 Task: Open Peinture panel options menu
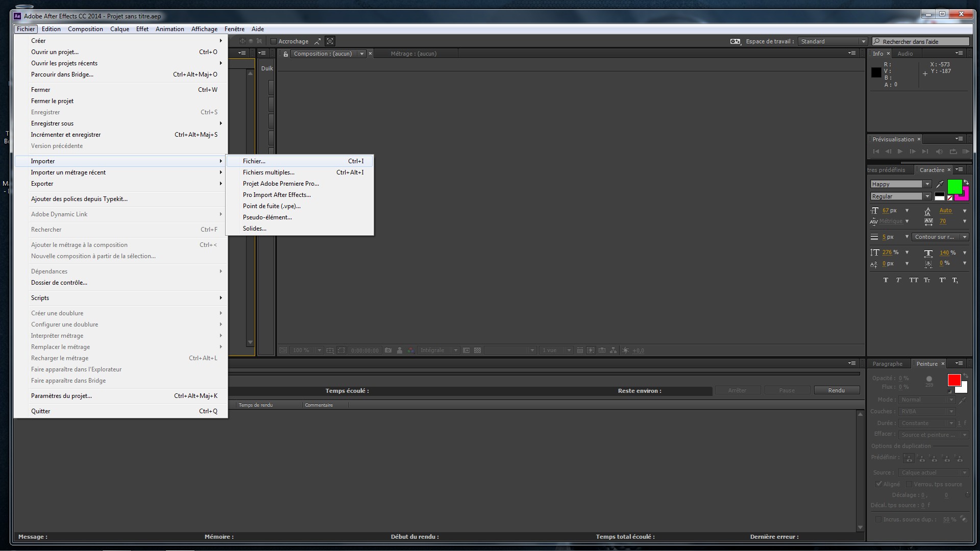point(959,363)
